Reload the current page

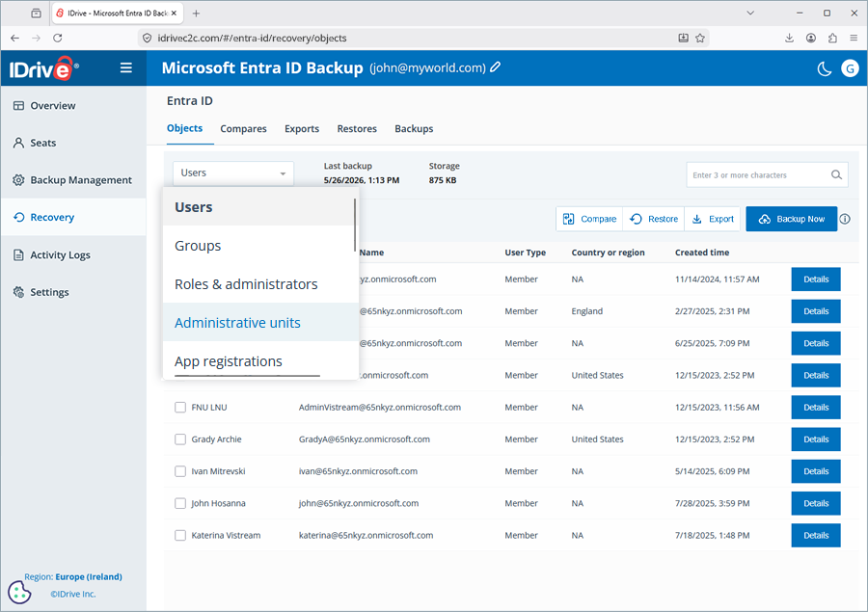[58, 38]
